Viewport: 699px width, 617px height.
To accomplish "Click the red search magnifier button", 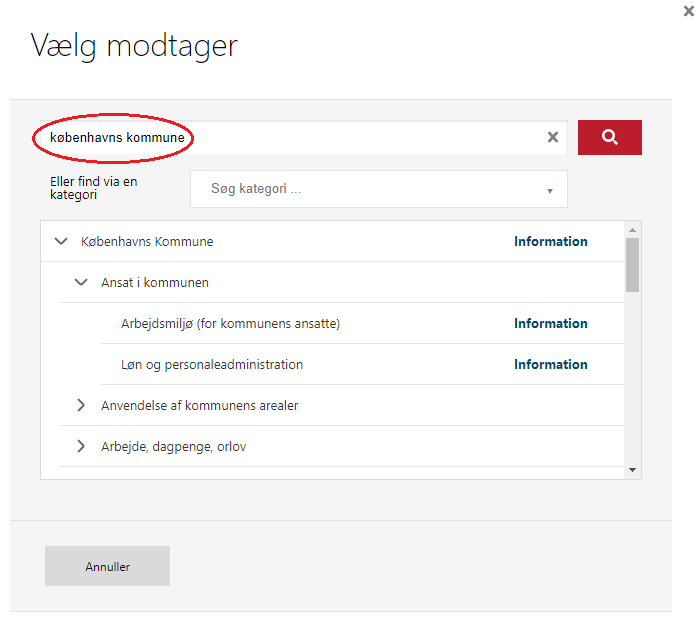I will pos(609,137).
